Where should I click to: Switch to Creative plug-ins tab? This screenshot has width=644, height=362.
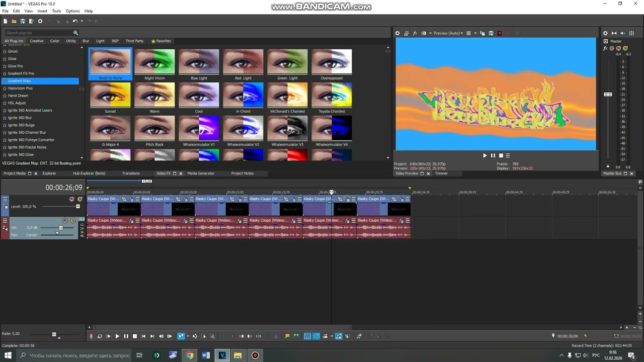[x=37, y=41]
